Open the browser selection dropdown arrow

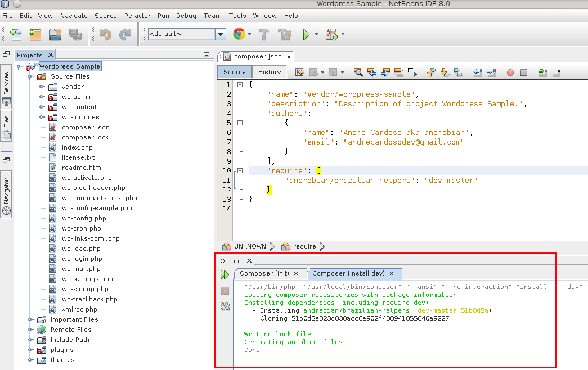pos(249,34)
